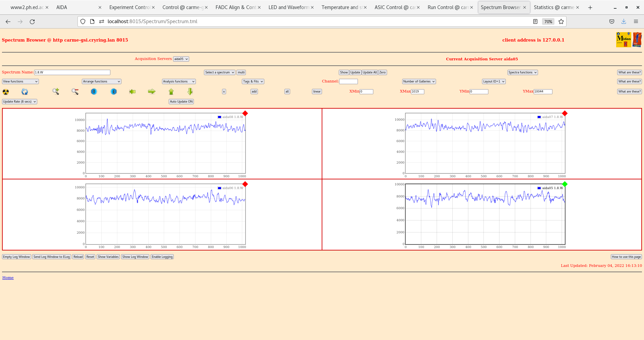This screenshot has height=340, width=644.
Task: Toggle the multi spectrum button
Action: (241, 72)
